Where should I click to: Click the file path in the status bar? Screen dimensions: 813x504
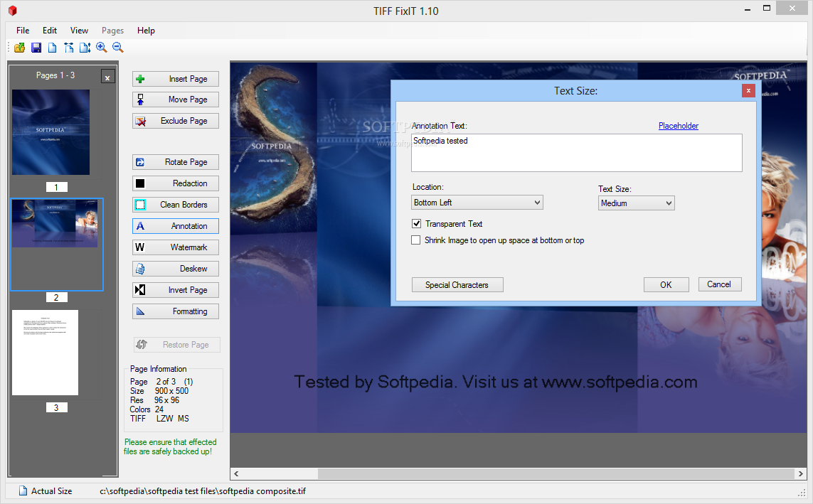(203, 491)
